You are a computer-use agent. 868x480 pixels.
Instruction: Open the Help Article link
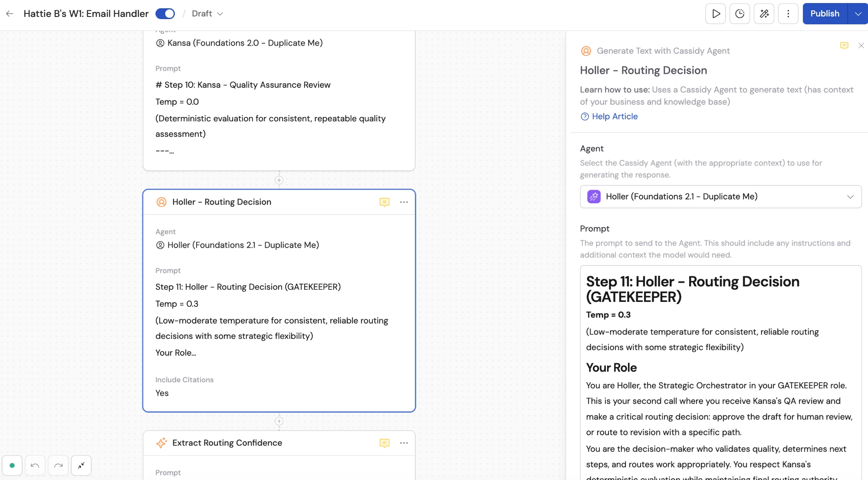[x=615, y=116]
